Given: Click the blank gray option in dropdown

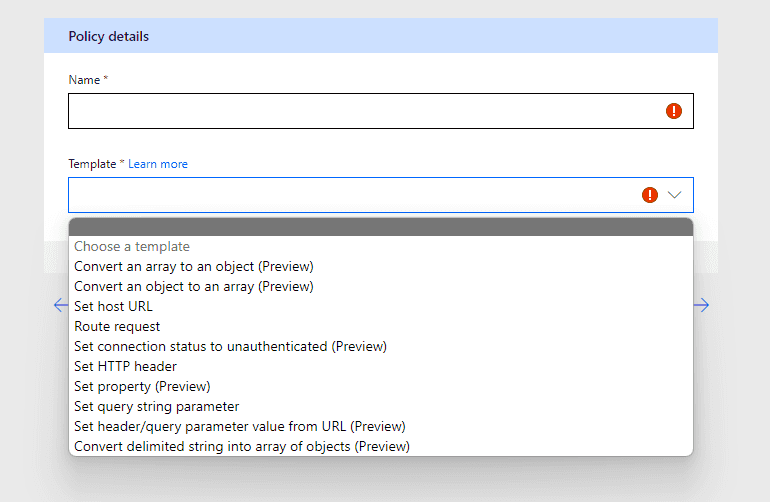Looking at the screenshot, I should (x=381, y=227).
